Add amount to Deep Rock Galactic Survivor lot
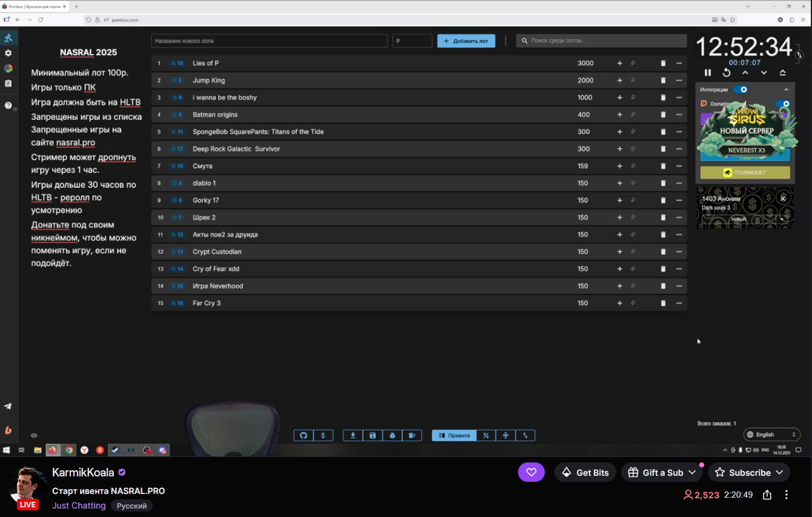 pos(619,148)
